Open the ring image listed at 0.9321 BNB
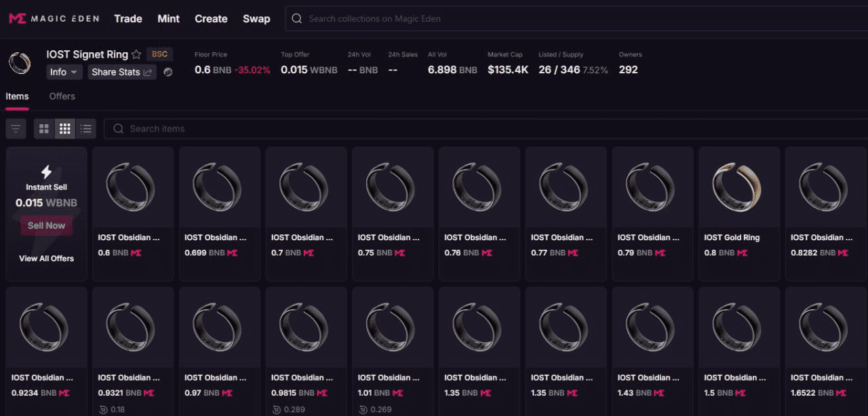 click(133, 327)
